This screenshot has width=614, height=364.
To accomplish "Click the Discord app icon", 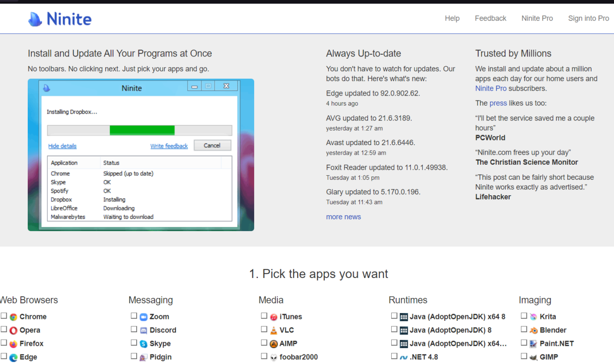I will [143, 330].
